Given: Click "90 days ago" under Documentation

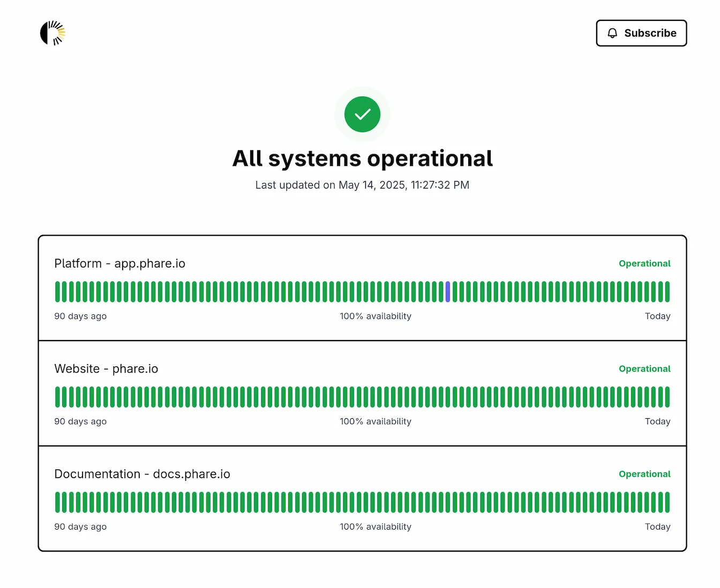Looking at the screenshot, I should pyautogui.click(x=80, y=527).
